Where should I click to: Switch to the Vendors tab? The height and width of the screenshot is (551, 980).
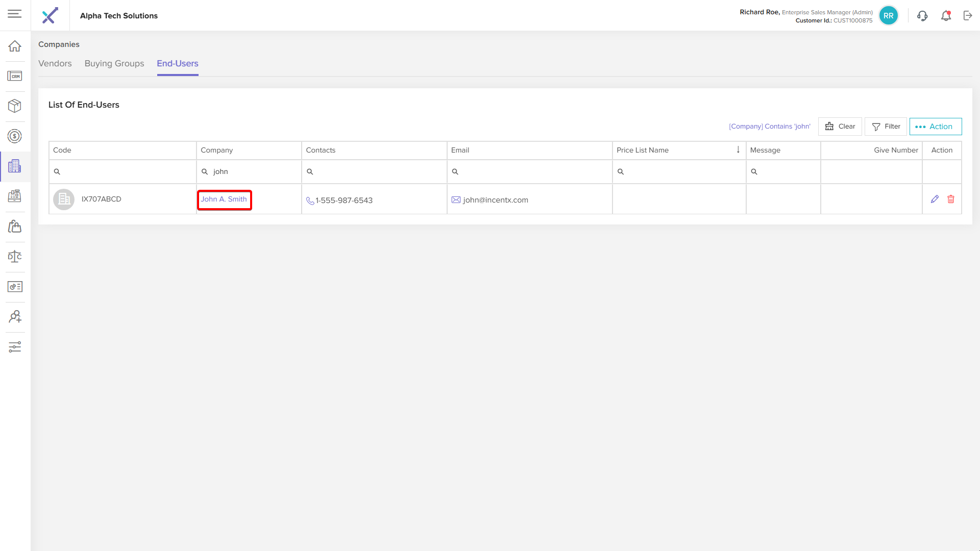pos(55,64)
